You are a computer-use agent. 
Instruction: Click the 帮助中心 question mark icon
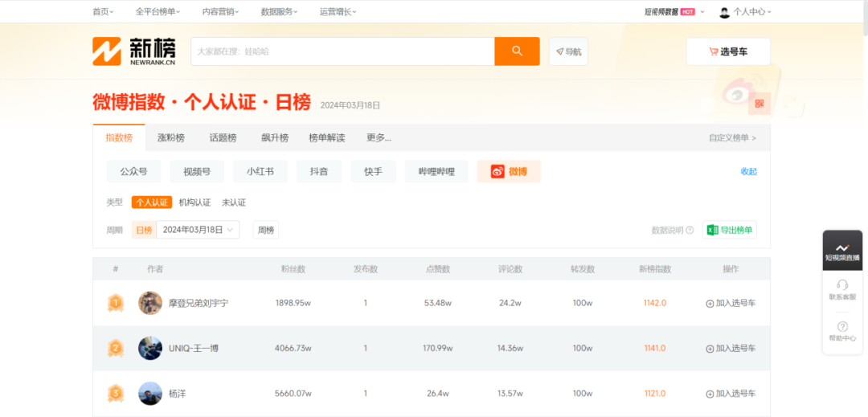pos(842,326)
